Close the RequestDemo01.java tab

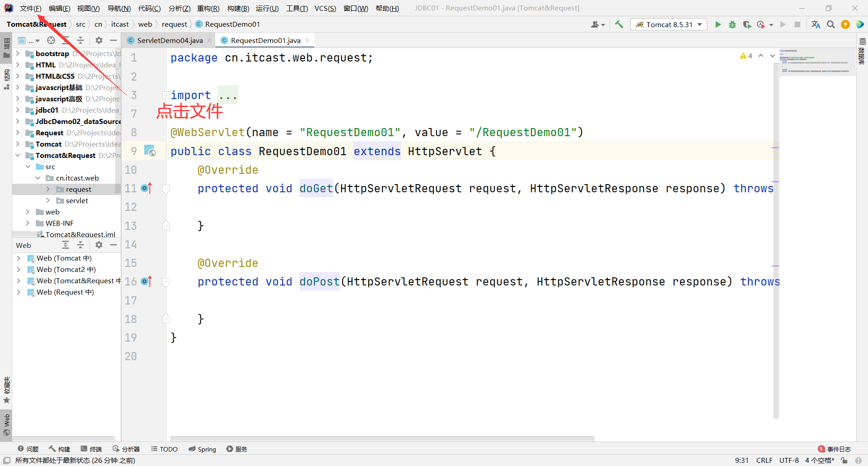click(307, 40)
